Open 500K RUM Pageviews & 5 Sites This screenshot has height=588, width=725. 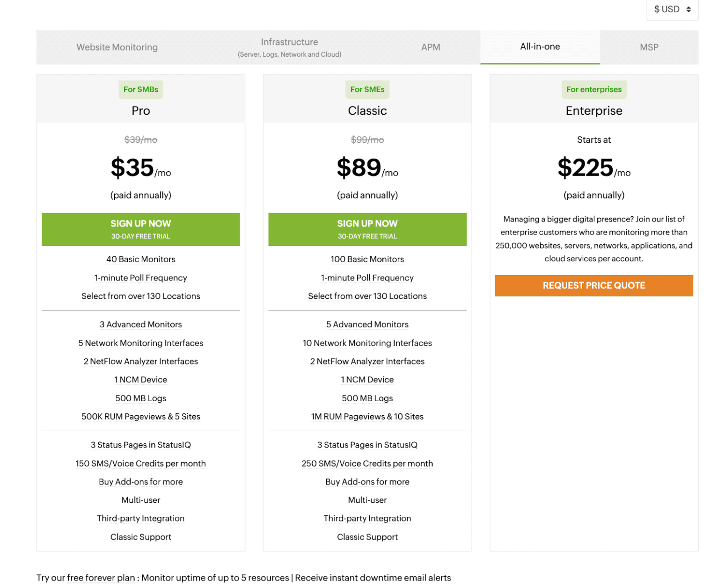click(x=141, y=417)
